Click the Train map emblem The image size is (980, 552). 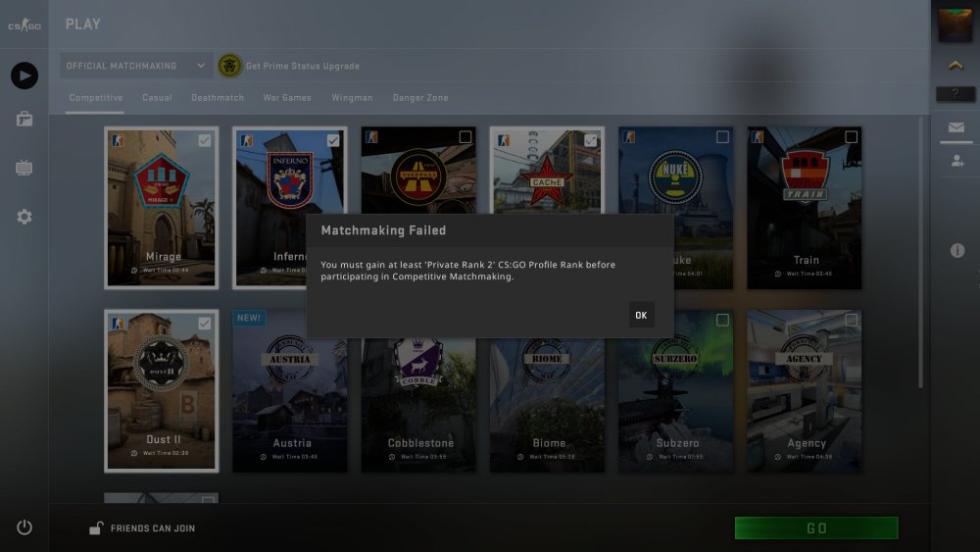[805, 176]
